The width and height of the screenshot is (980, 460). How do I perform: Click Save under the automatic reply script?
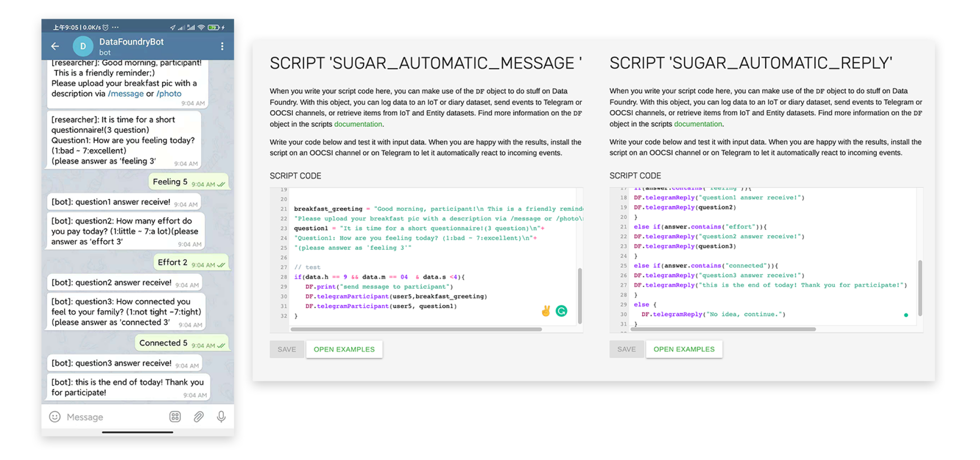(x=626, y=349)
